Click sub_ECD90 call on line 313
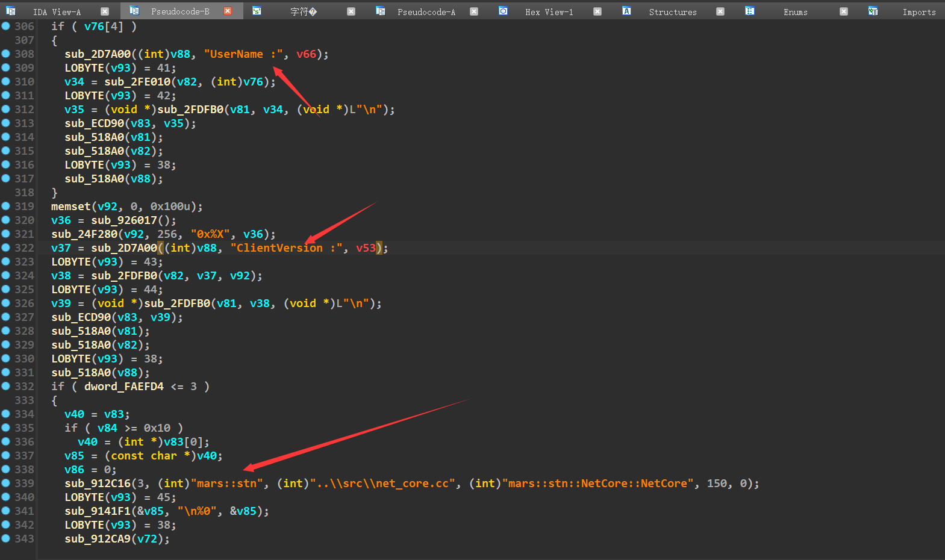The width and height of the screenshot is (945, 560). (x=95, y=123)
